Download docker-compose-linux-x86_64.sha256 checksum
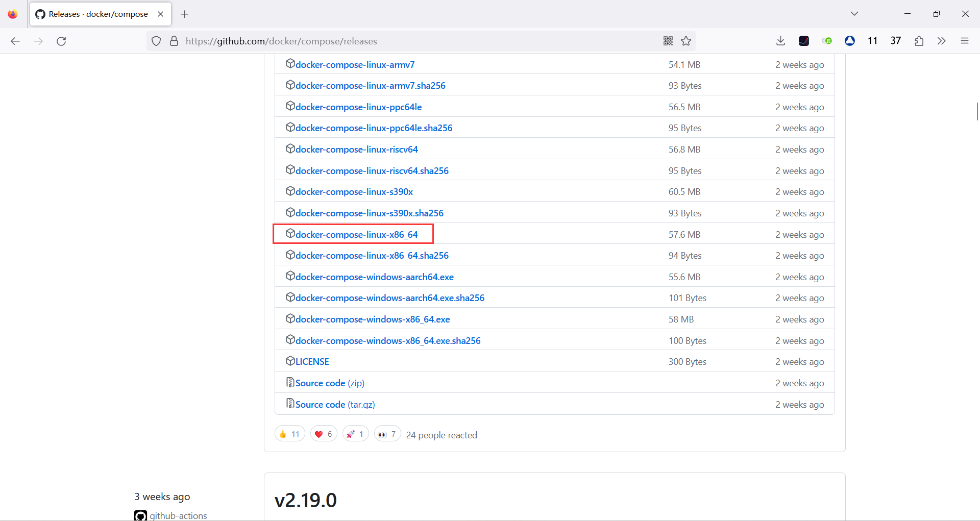This screenshot has height=521, width=980. coord(372,256)
